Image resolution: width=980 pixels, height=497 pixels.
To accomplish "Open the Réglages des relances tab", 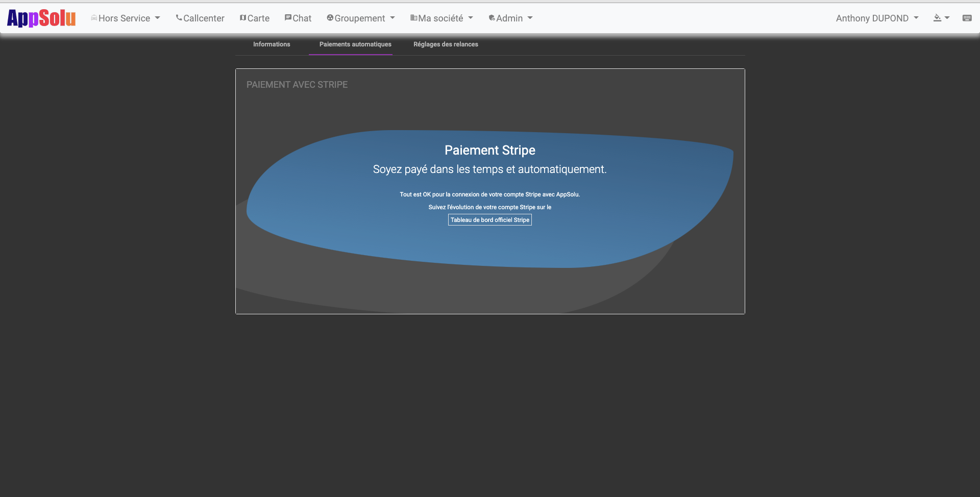I will coord(446,44).
